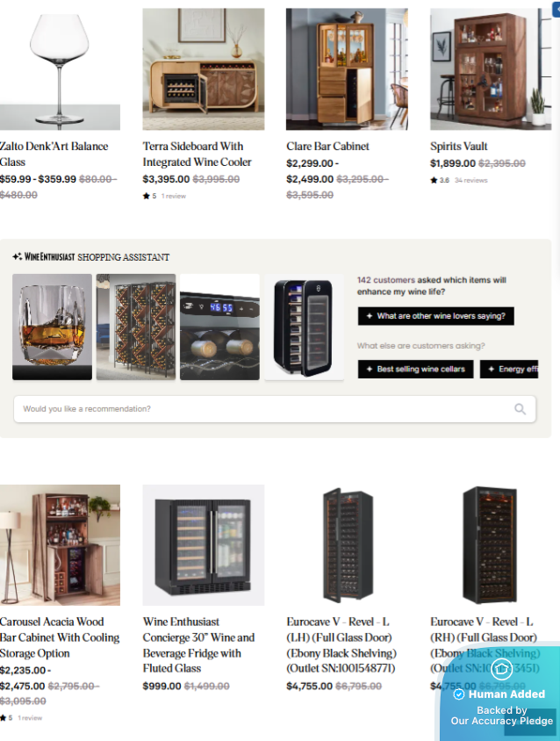The height and width of the screenshot is (741, 560).
Task: Click the checkmark icon next to Human Added
Action: pos(458,694)
